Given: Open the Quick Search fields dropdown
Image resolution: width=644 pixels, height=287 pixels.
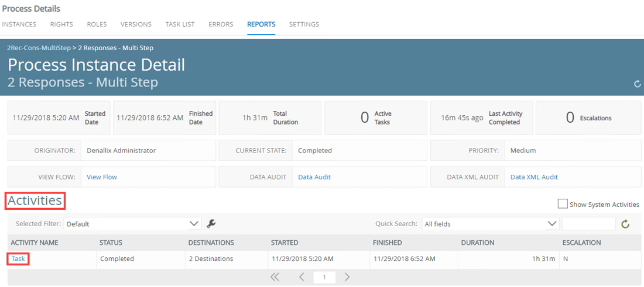Looking at the screenshot, I should click(491, 224).
